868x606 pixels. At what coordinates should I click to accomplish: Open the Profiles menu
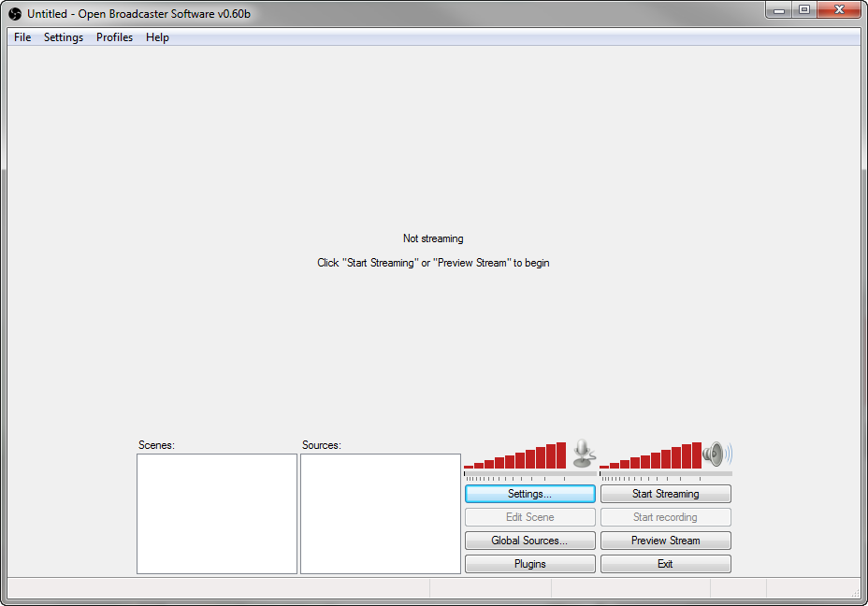115,37
